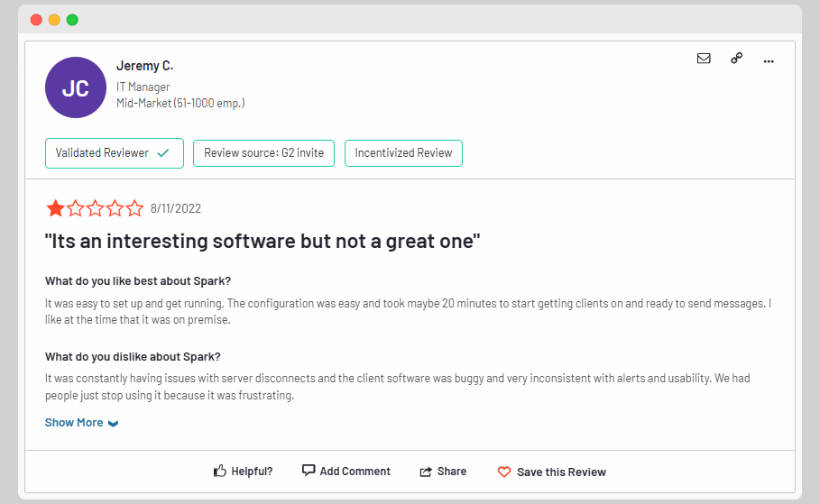820x504 pixels.
Task: Click heading What do you dislike about Spark?
Action: point(133,357)
